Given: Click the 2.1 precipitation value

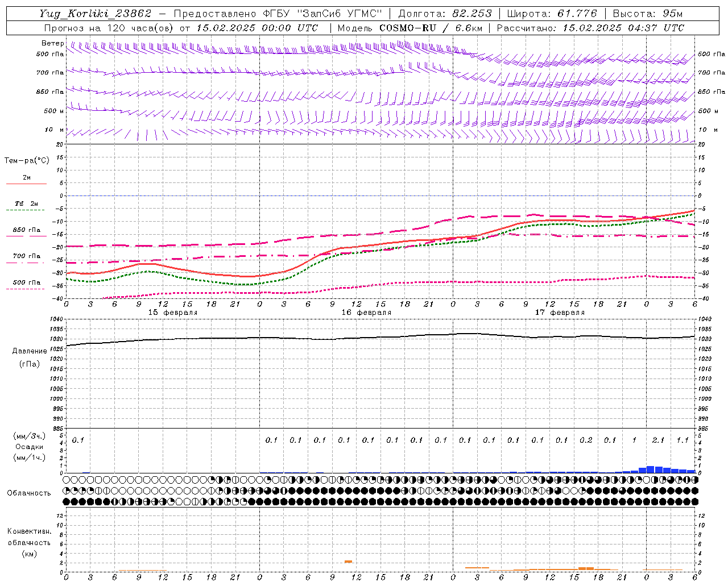Looking at the screenshot, I should click(658, 440).
